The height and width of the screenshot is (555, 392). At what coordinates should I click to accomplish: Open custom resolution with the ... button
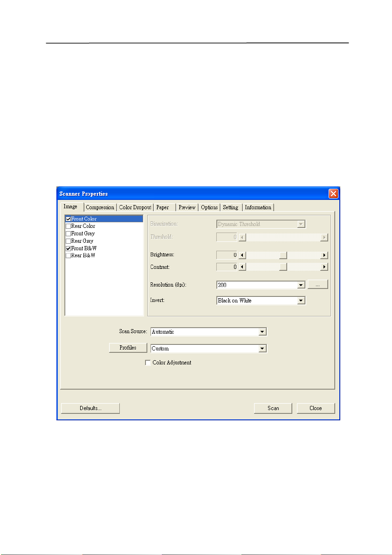[317, 285]
